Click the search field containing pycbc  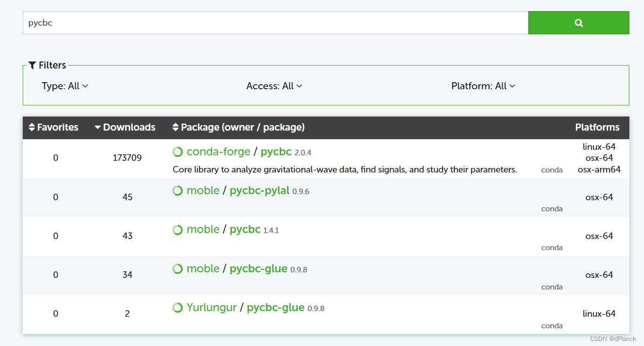tap(275, 23)
